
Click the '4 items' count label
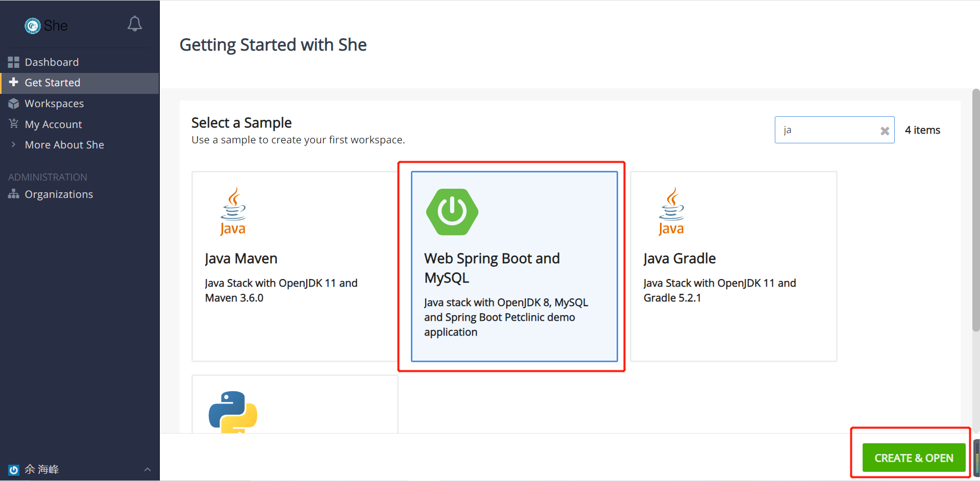click(922, 130)
